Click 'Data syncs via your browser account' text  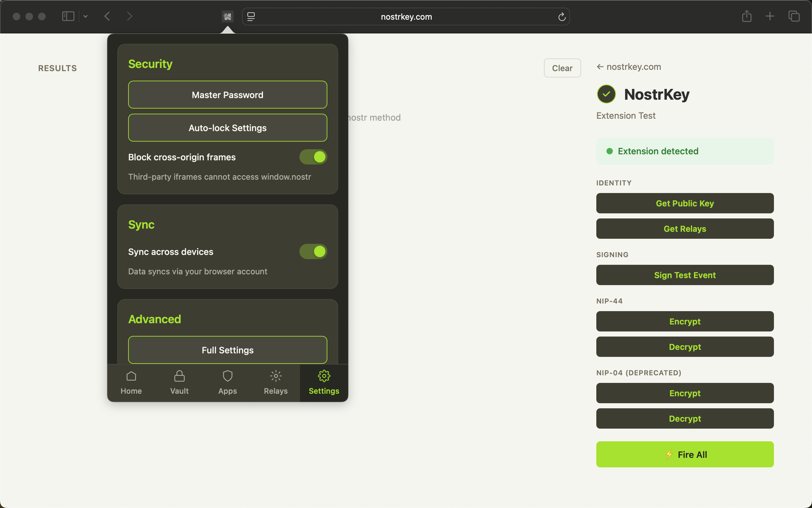[x=198, y=271]
